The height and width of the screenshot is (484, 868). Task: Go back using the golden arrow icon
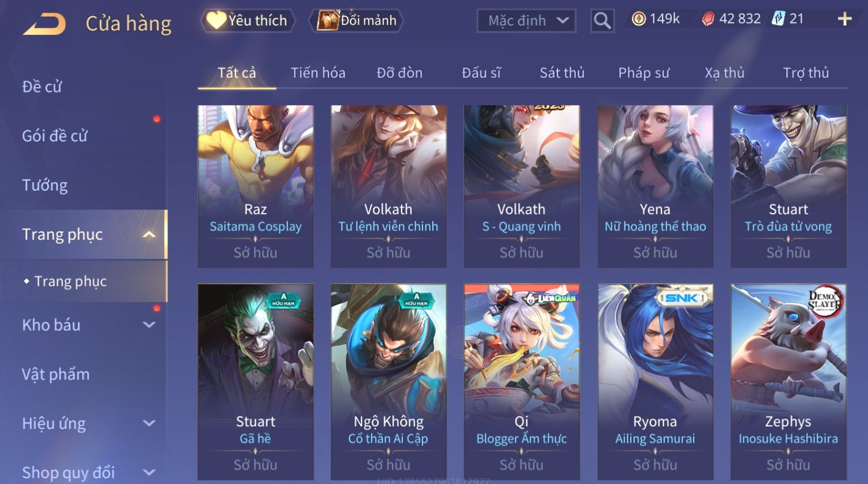point(44,25)
